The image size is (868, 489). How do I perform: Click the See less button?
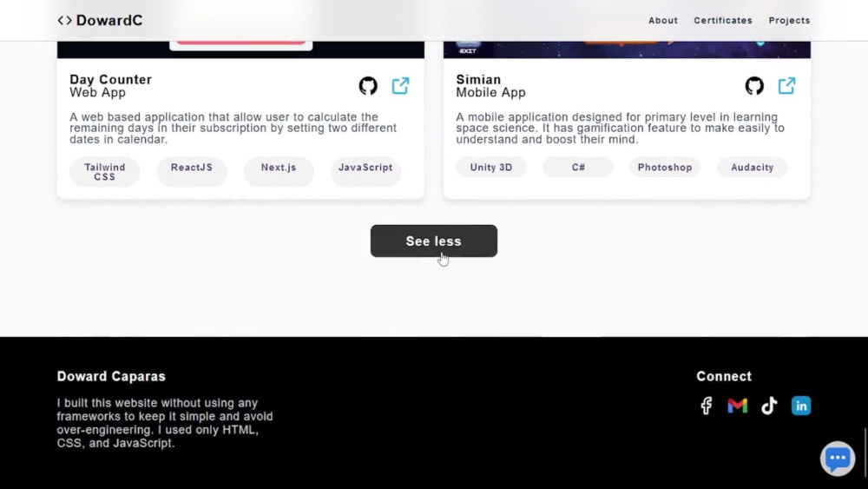click(x=434, y=241)
